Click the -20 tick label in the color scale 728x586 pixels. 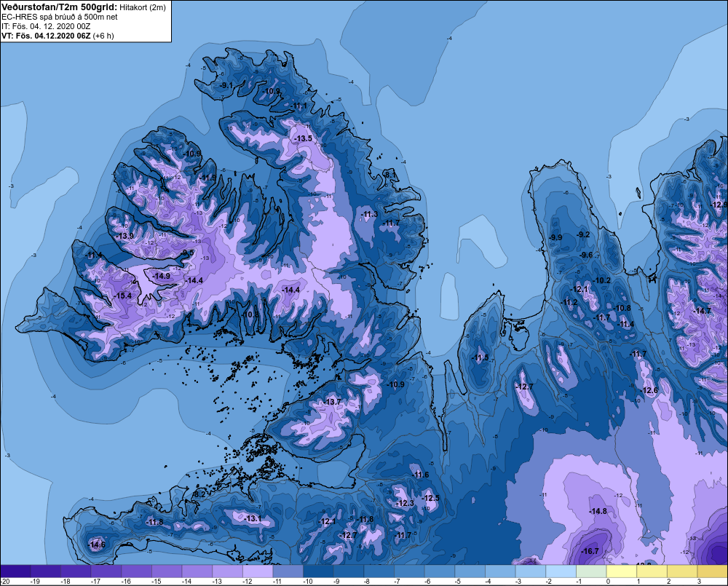pos(5,582)
